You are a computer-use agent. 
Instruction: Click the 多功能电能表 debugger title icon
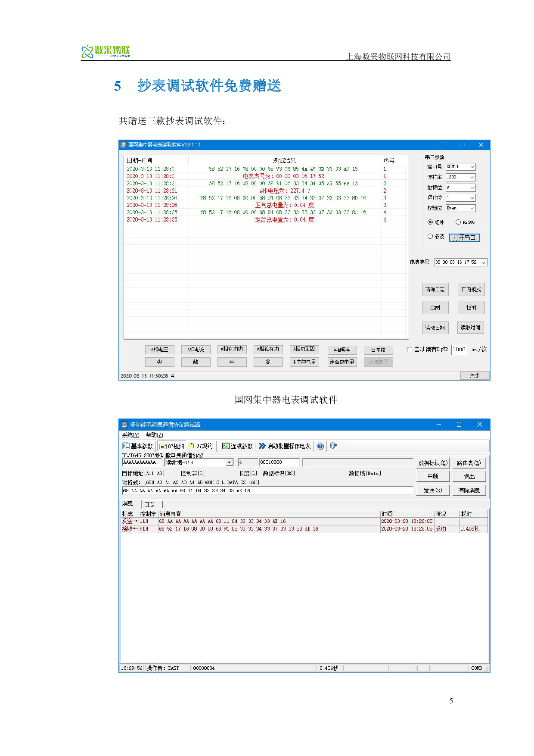click(124, 425)
